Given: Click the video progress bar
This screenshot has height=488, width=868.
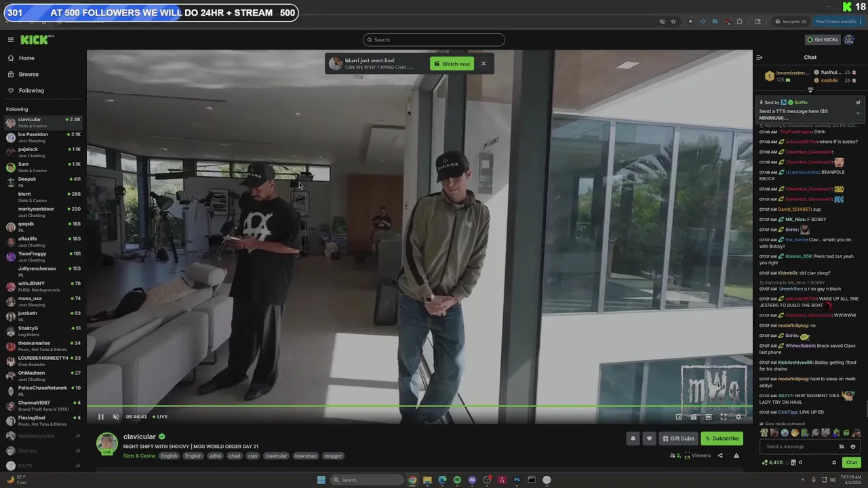Looking at the screenshot, I should coord(419,406).
